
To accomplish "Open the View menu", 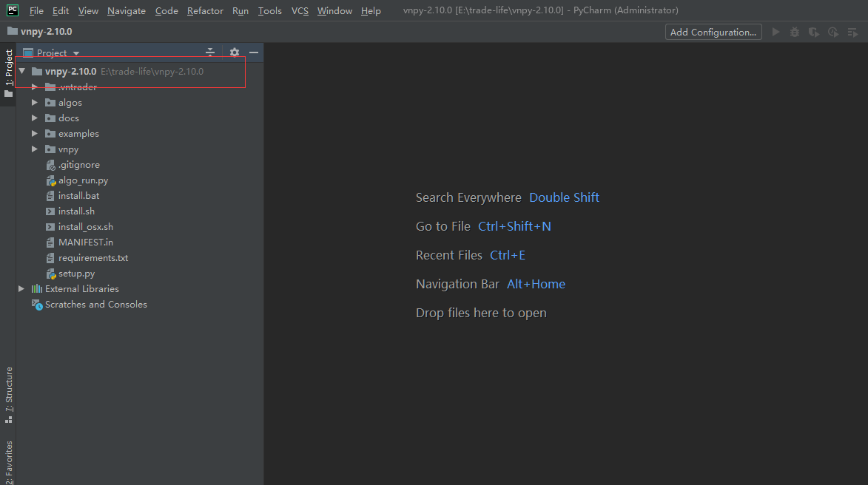I will point(88,10).
